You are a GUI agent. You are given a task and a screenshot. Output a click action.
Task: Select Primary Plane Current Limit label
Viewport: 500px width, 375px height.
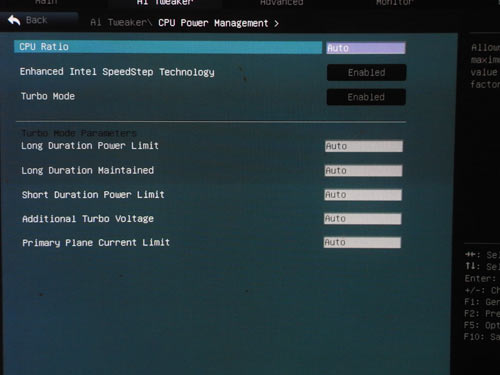click(96, 243)
